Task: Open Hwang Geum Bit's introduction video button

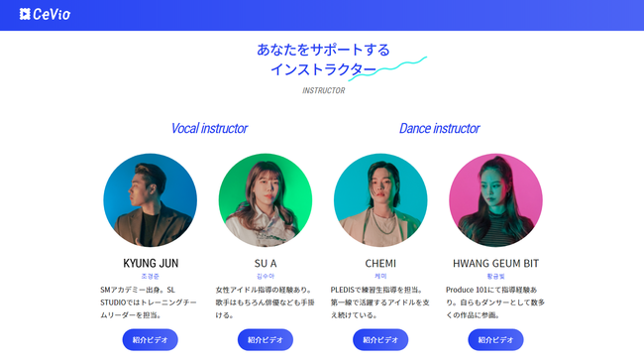Action: click(495, 340)
